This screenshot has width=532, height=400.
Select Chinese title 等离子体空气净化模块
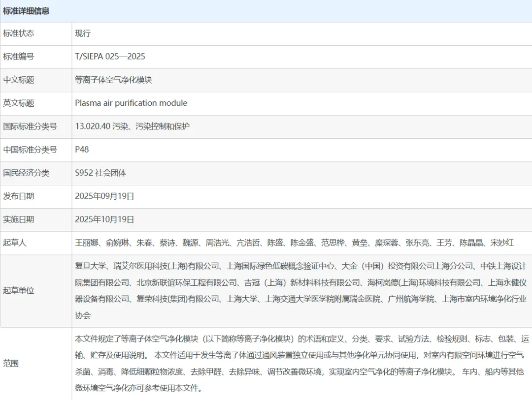click(113, 80)
